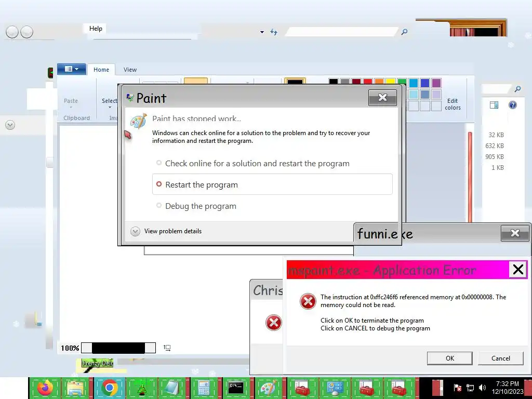
Task: Switch to the View tab in Paint
Action: point(130,70)
